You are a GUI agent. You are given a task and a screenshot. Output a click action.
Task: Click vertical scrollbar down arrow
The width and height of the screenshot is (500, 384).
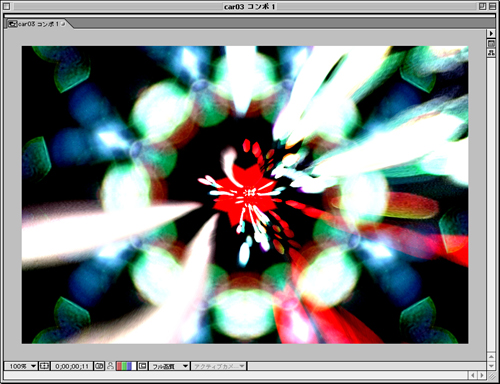click(x=491, y=365)
